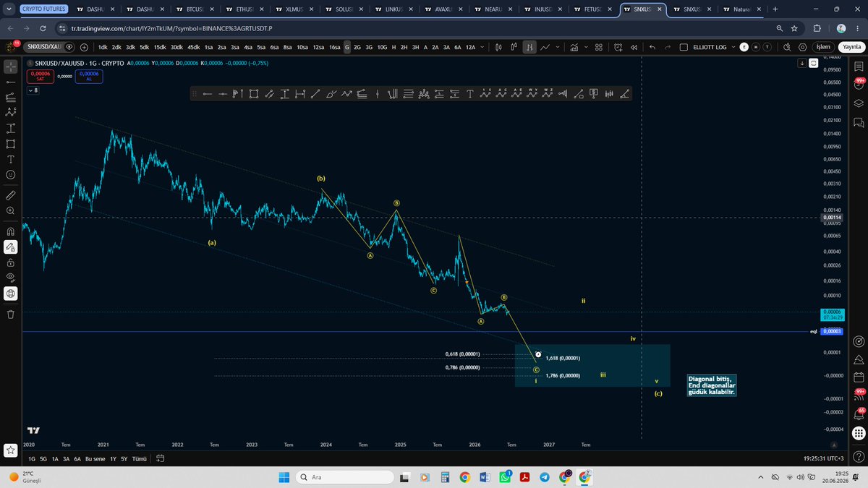This screenshot has width=868, height=488.
Task: Select the H weekly timeframe
Action: point(393,47)
